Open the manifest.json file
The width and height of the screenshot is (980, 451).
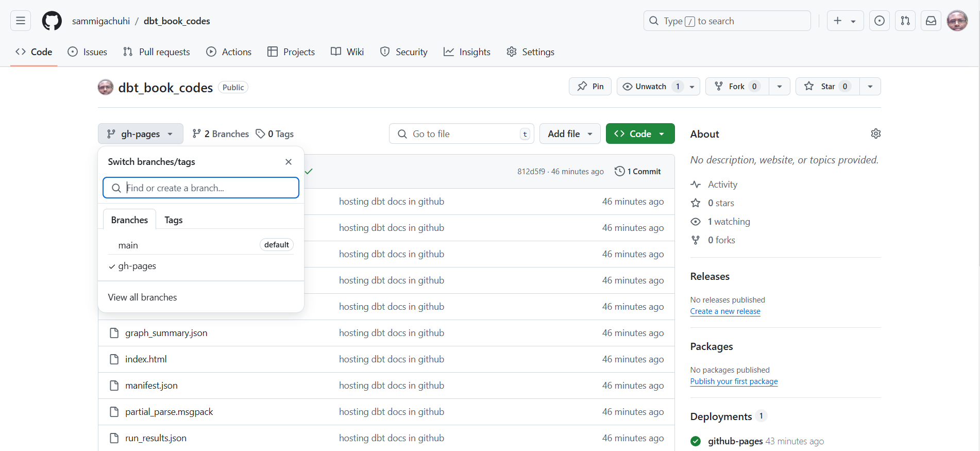pos(151,386)
